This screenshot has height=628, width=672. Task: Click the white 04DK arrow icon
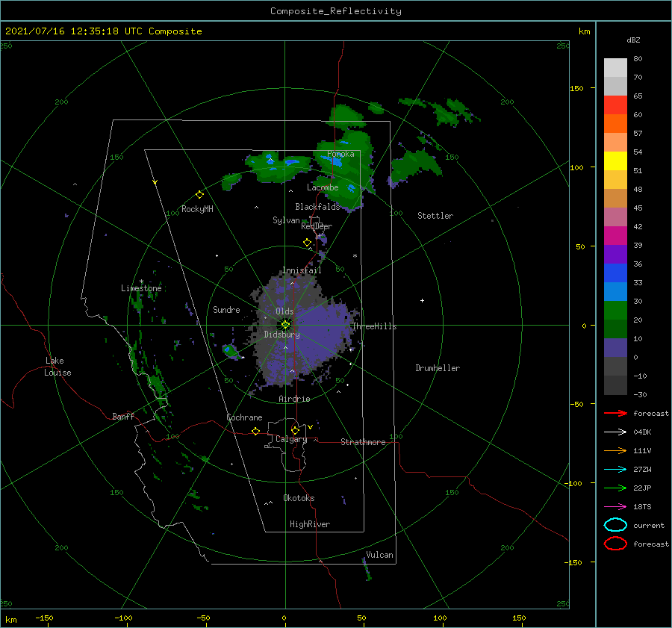pos(615,432)
